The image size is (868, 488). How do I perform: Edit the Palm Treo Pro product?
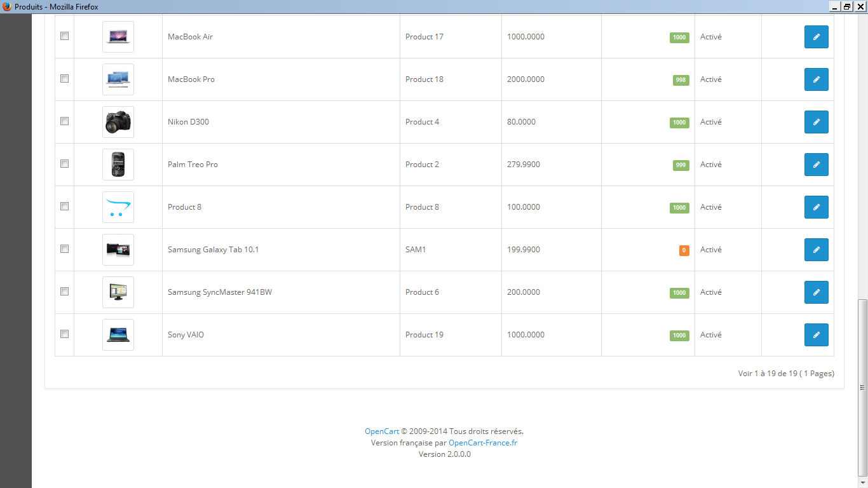pyautogui.click(x=816, y=165)
